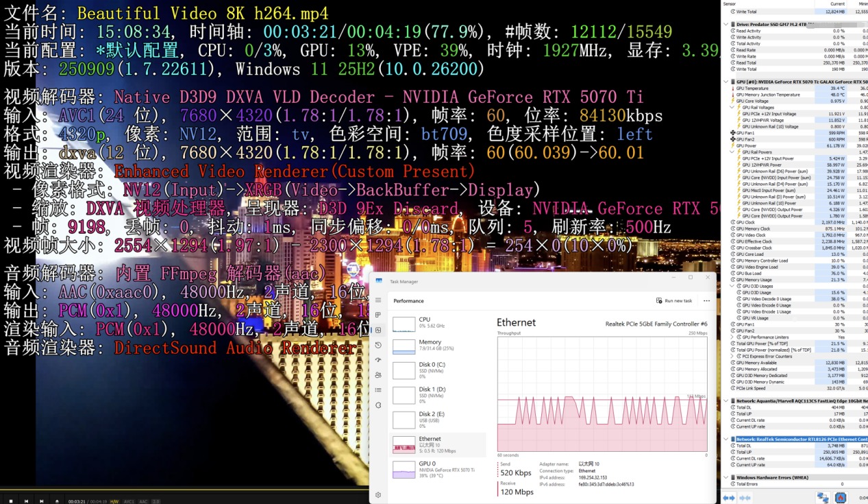868x504 pixels.
Task: Open Startup apps icon in Task Manager
Action: click(x=378, y=360)
